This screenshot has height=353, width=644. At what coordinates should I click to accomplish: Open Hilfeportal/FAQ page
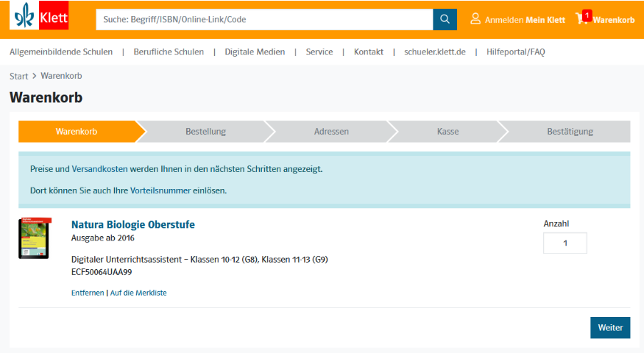click(515, 51)
